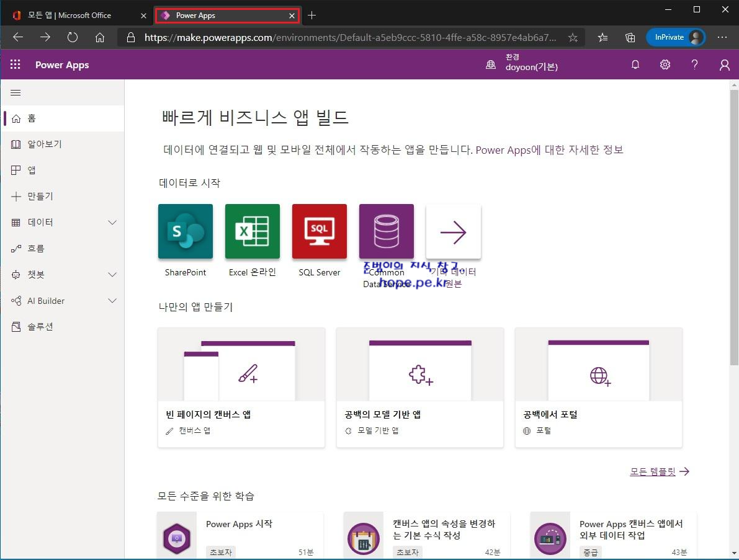
Task: Click the address bar URL
Action: click(x=350, y=38)
